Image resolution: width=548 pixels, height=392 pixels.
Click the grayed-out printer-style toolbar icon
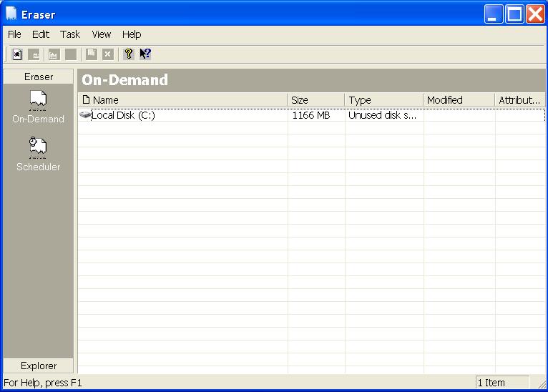click(x=34, y=54)
